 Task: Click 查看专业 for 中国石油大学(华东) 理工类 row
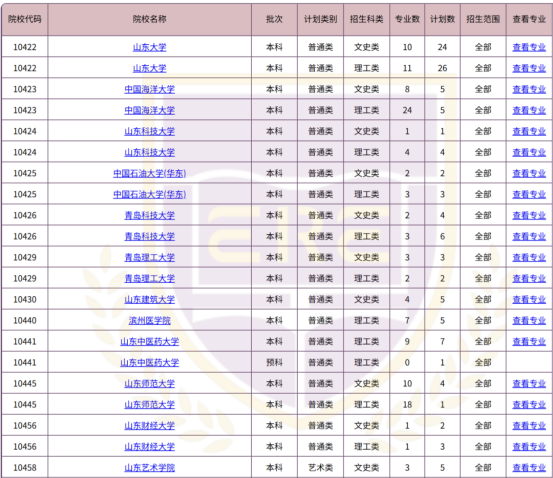(529, 194)
